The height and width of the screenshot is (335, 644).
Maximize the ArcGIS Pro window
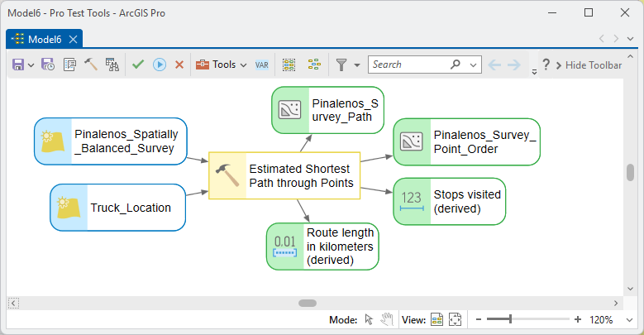[x=589, y=12]
